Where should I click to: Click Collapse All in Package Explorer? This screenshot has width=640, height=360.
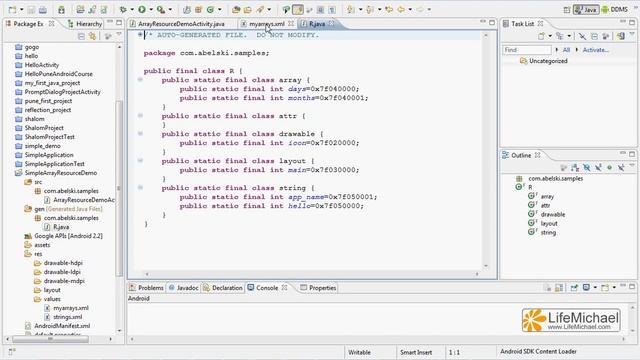click(81, 36)
